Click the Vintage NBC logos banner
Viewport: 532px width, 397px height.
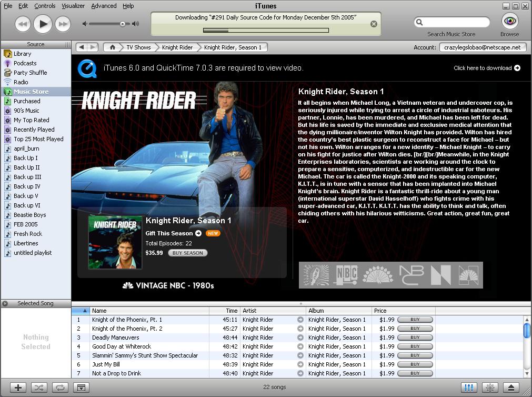tap(391, 275)
